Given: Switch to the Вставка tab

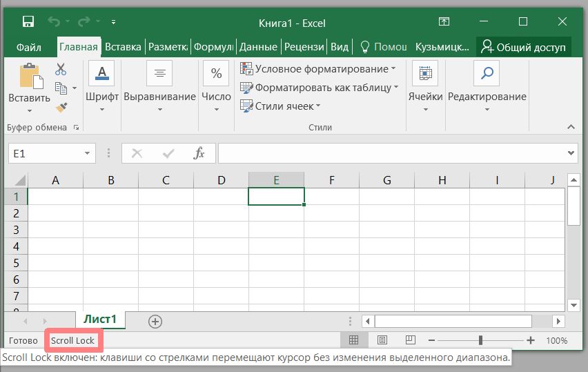Looking at the screenshot, I should click(123, 47).
